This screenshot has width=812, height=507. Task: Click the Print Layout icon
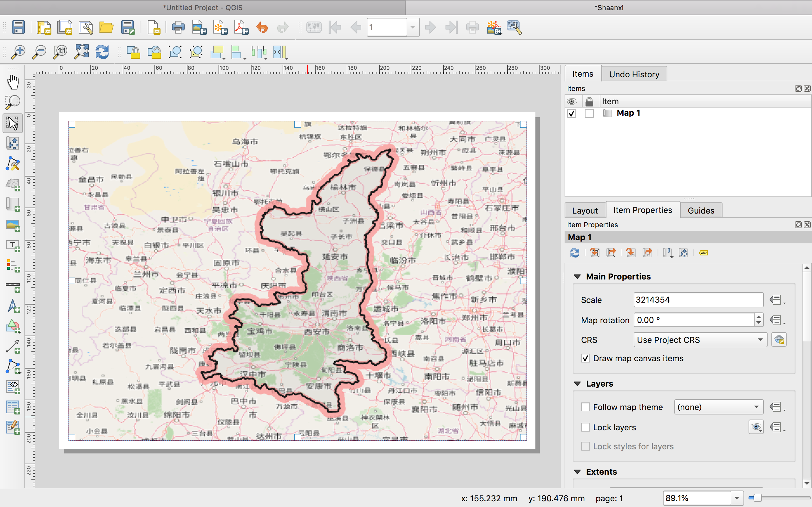click(x=178, y=28)
